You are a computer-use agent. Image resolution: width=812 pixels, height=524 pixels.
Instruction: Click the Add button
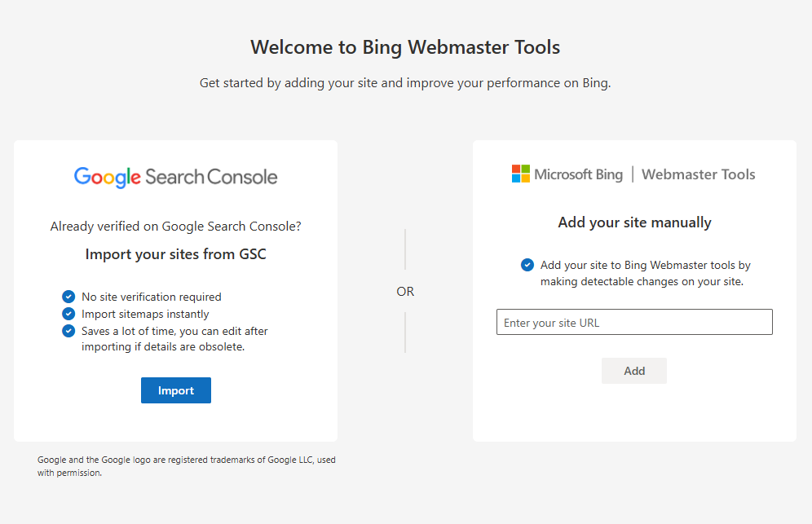[633, 370]
